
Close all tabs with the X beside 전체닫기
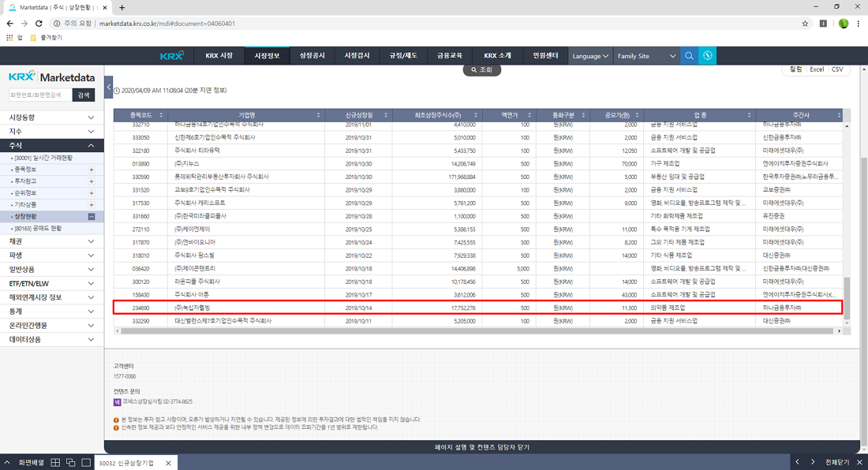point(859,462)
